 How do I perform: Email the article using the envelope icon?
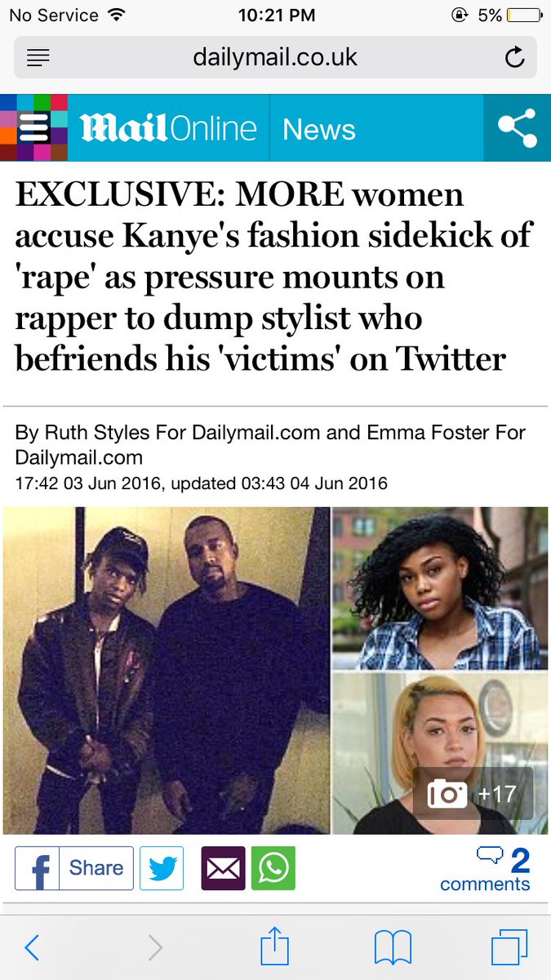223,868
